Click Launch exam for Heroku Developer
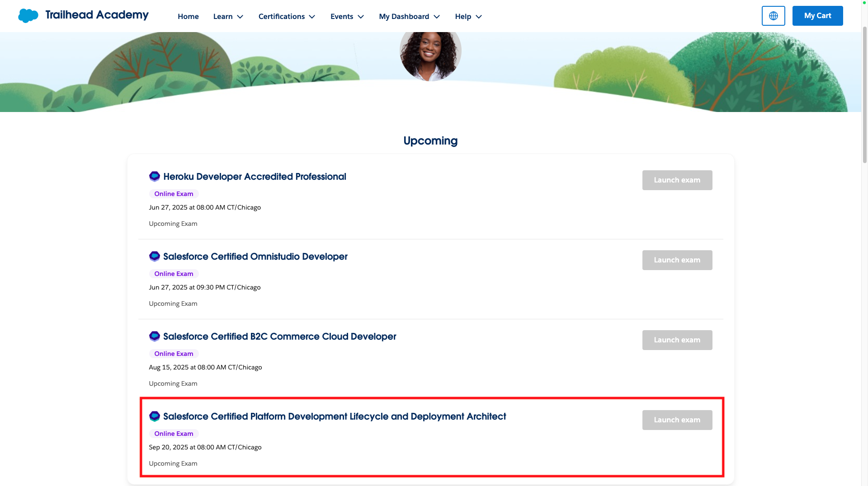This screenshot has height=486, width=868. click(677, 180)
